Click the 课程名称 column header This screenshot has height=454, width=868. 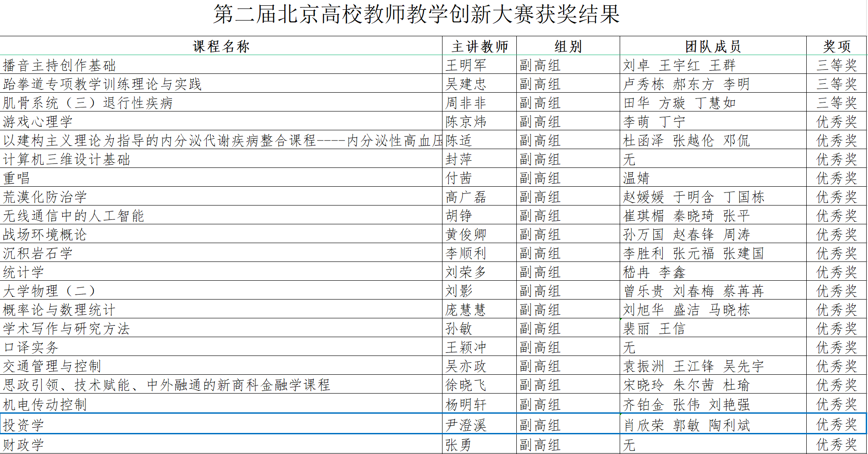(x=221, y=46)
